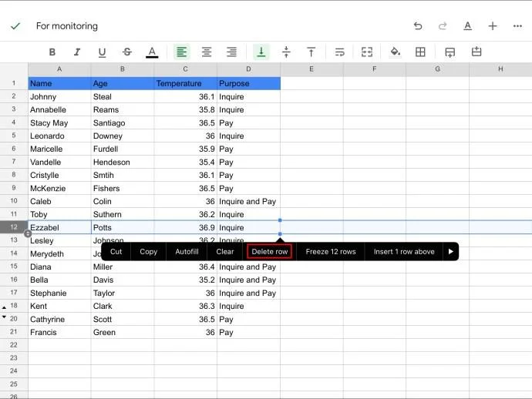This screenshot has height=399, width=532.
Task: Select temperature cell '35.8' for Annabelle
Action: click(x=186, y=110)
